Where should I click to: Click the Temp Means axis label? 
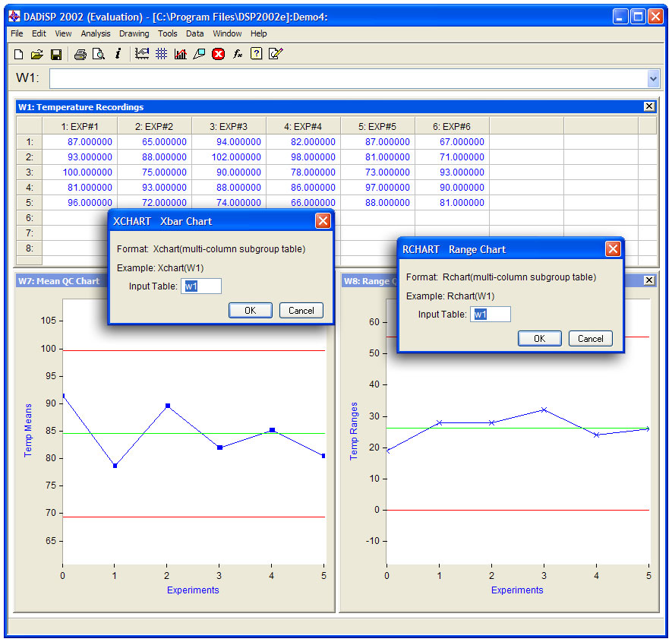(28, 431)
